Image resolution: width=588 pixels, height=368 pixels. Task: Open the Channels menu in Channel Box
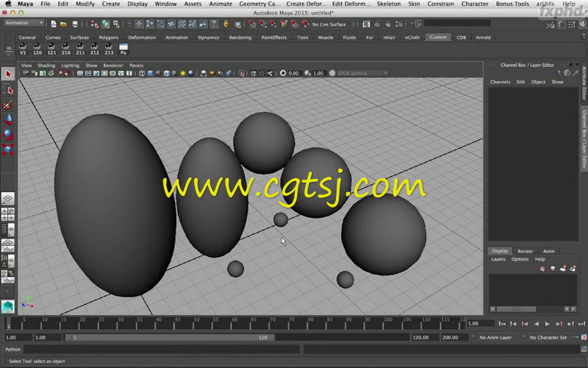[500, 82]
